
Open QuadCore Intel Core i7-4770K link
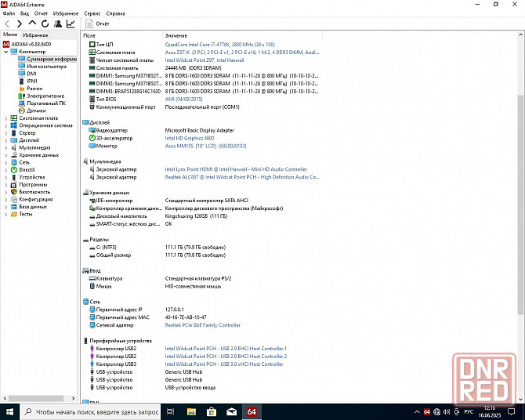pyautogui.click(x=219, y=45)
